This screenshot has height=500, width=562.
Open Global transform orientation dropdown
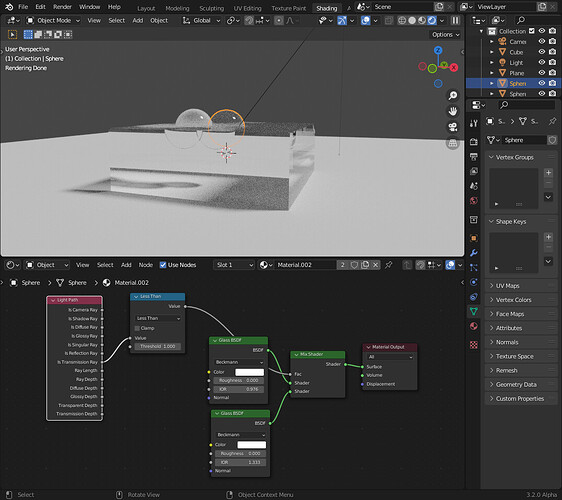tap(201, 20)
